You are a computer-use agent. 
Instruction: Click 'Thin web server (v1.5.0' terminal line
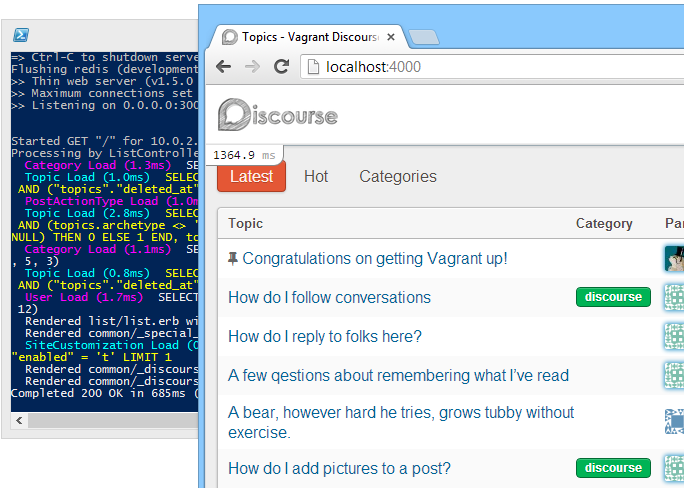(104, 81)
